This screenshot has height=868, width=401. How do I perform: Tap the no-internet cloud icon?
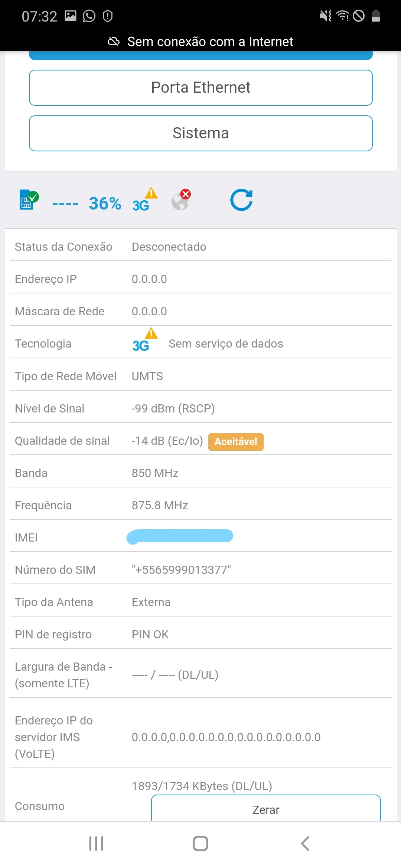[114, 41]
